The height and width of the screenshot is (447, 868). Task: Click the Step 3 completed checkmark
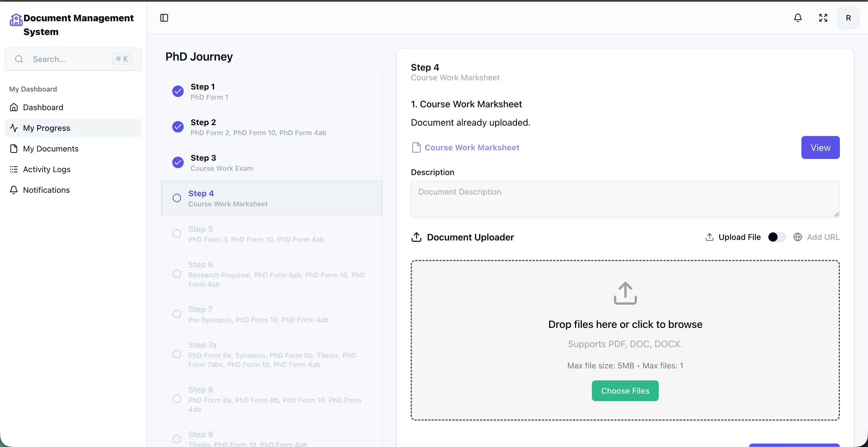tap(178, 162)
